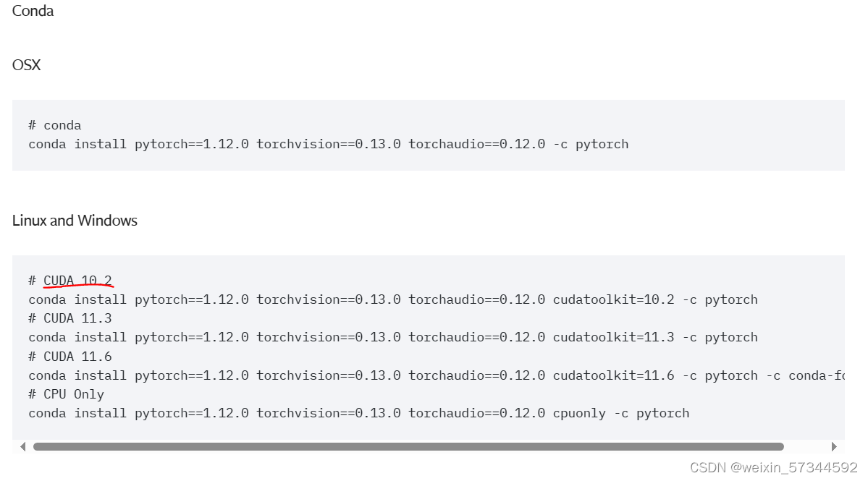The width and height of the screenshot is (868, 481).
Task: Click the OSX section heading
Action: click(x=26, y=65)
